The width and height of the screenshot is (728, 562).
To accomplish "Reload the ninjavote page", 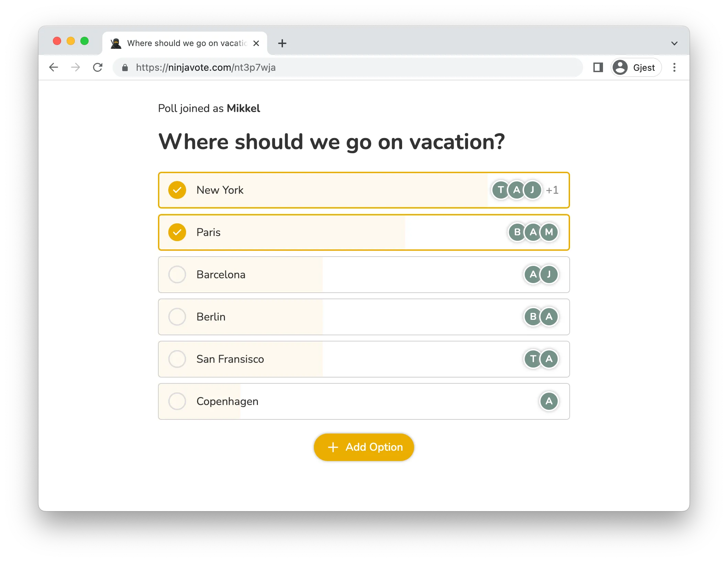I will click(x=98, y=67).
